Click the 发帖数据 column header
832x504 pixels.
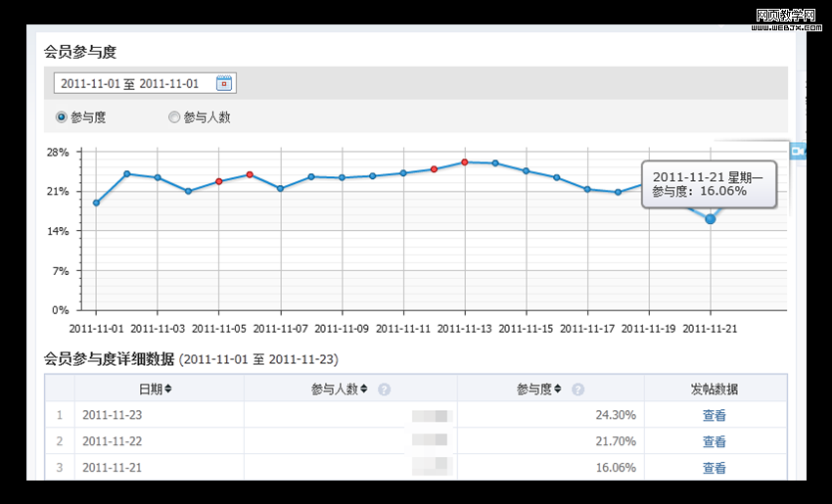tap(715, 389)
